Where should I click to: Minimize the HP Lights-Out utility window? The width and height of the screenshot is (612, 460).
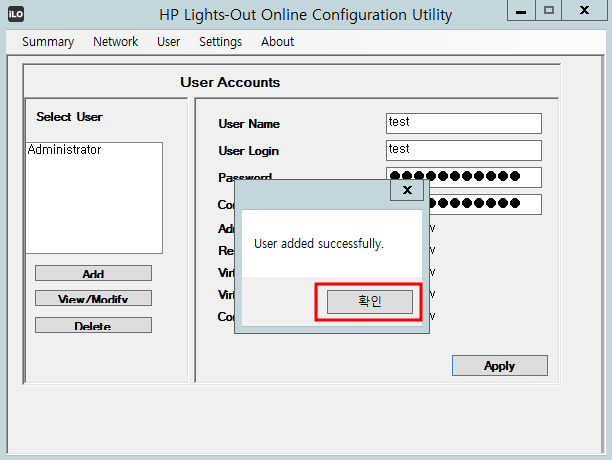[x=521, y=11]
